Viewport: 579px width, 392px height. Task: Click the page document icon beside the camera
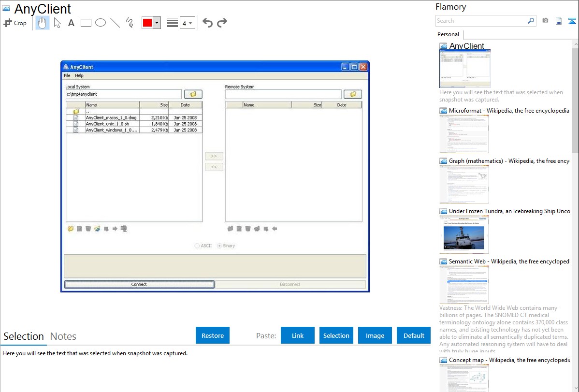(559, 21)
